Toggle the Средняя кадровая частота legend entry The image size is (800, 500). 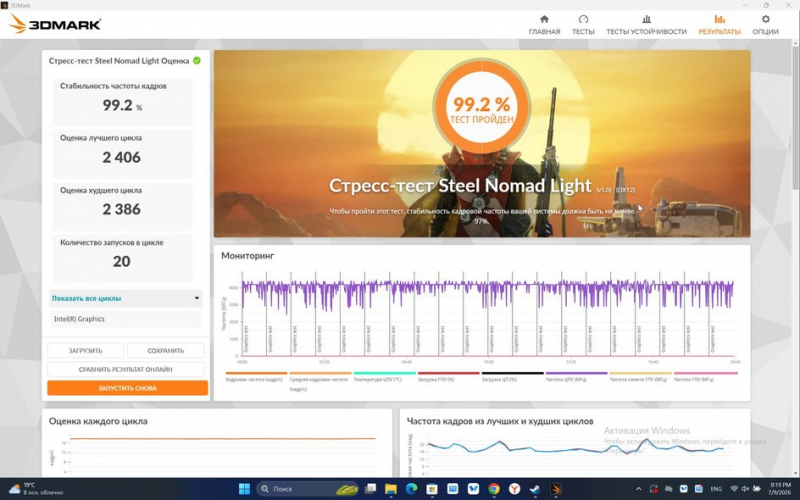tap(320, 382)
